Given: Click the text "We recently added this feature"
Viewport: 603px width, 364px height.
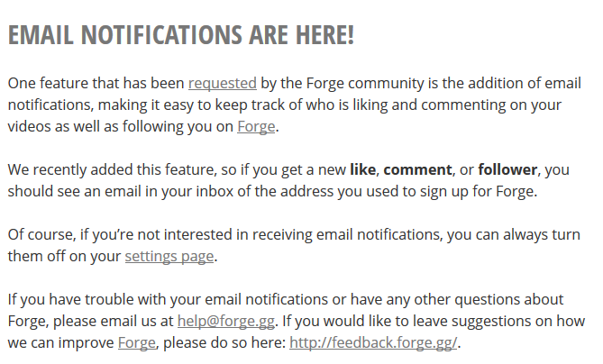Looking at the screenshot, I should [x=106, y=169].
